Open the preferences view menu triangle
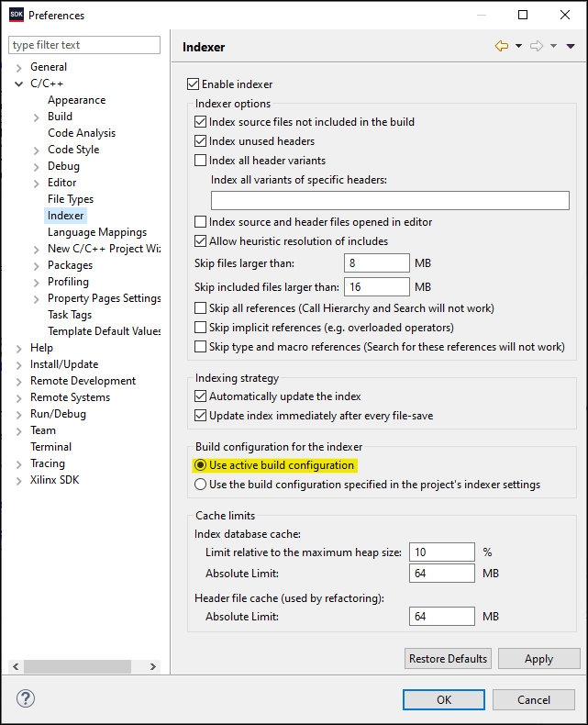 tap(571, 47)
